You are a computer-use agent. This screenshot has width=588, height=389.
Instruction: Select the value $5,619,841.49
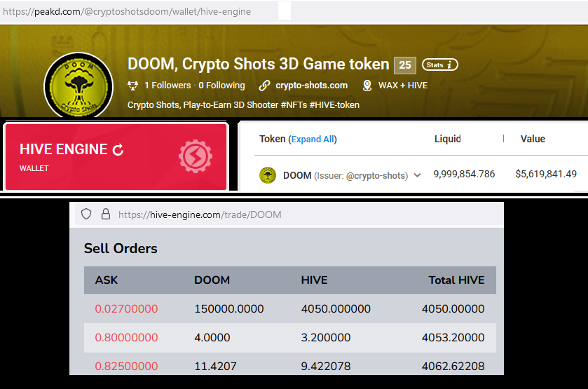[x=546, y=174]
